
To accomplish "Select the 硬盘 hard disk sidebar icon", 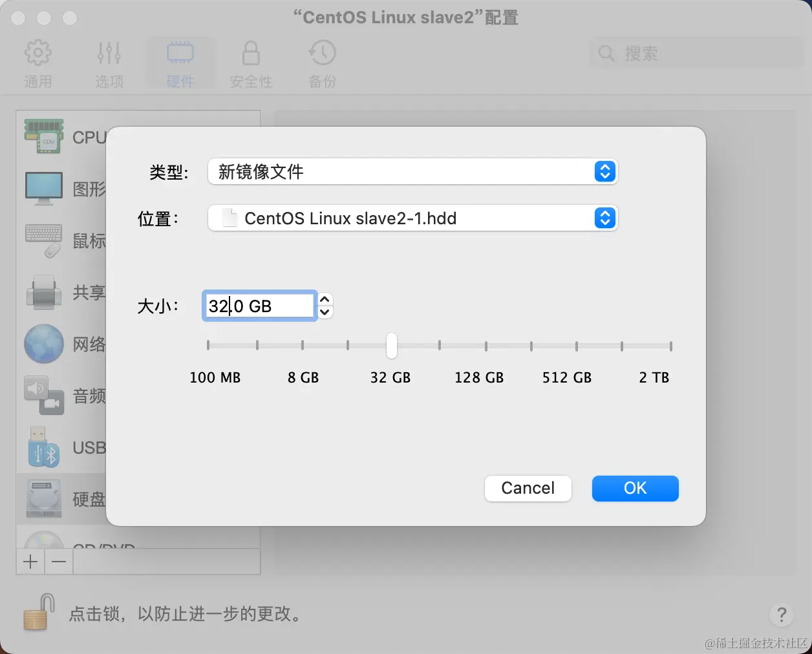I will click(x=43, y=499).
